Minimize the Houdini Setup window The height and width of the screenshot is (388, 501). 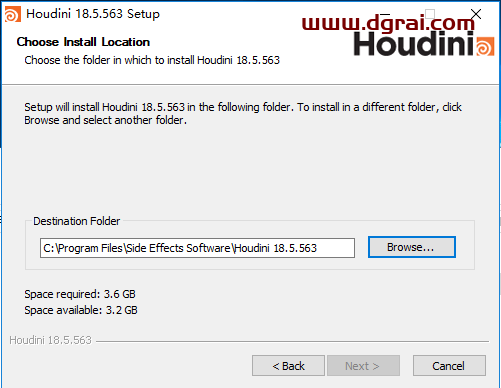[384, 14]
